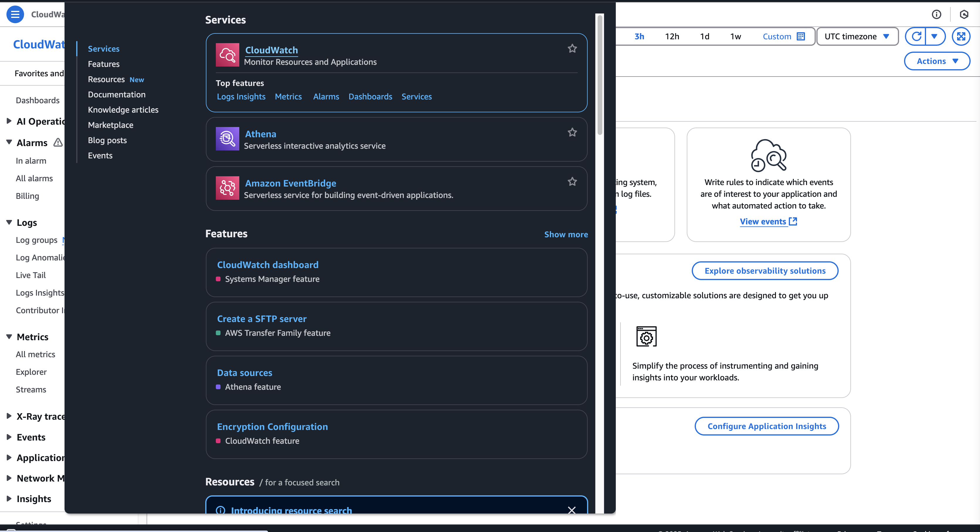Open Encryption Configuration feature
The height and width of the screenshot is (532, 980).
click(272, 427)
